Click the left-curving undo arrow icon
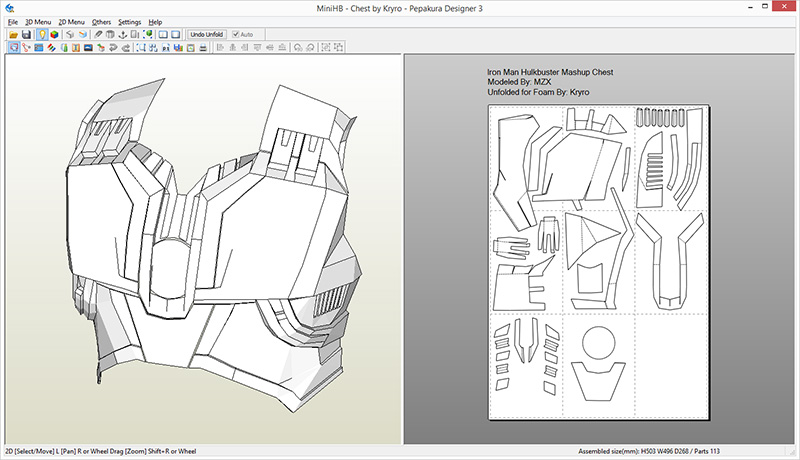The width and height of the screenshot is (800, 460). pyautogui.click(x=113, y=47)
